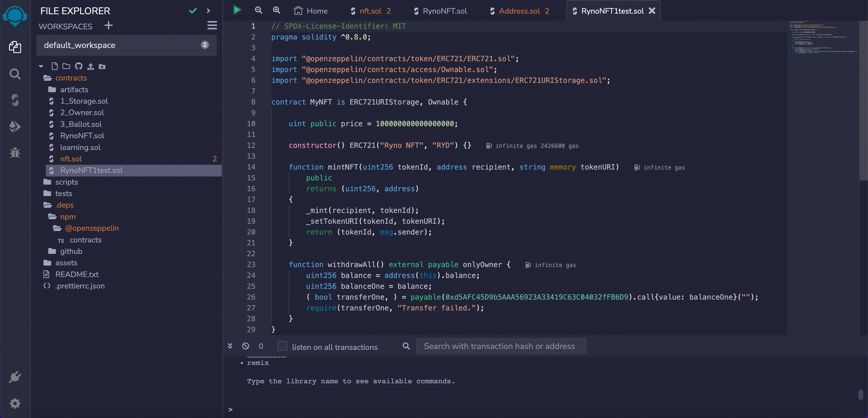The image size is (868, 418).
Task: Switch to the Home tab
Action: (x=311, y=11)
